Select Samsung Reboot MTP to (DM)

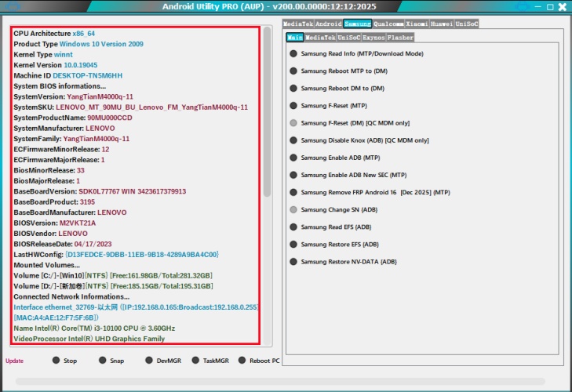pyautogui.click(x=338, y=71)
